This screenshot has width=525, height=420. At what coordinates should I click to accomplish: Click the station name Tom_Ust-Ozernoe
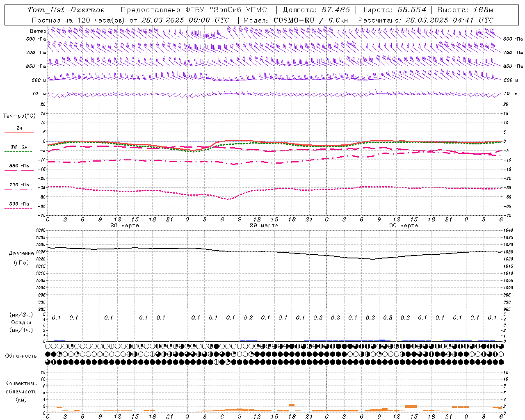[66, 10]
